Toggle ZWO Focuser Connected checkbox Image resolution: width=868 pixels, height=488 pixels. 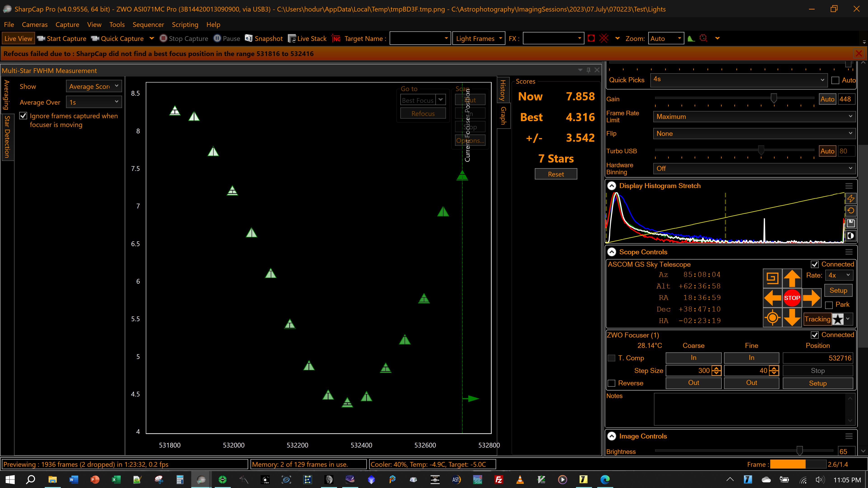tap(815, 335)
